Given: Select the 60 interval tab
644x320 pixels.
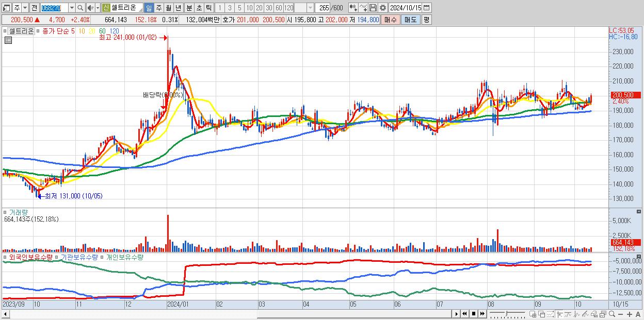Looking at the screenshot, I should (279, 8).
